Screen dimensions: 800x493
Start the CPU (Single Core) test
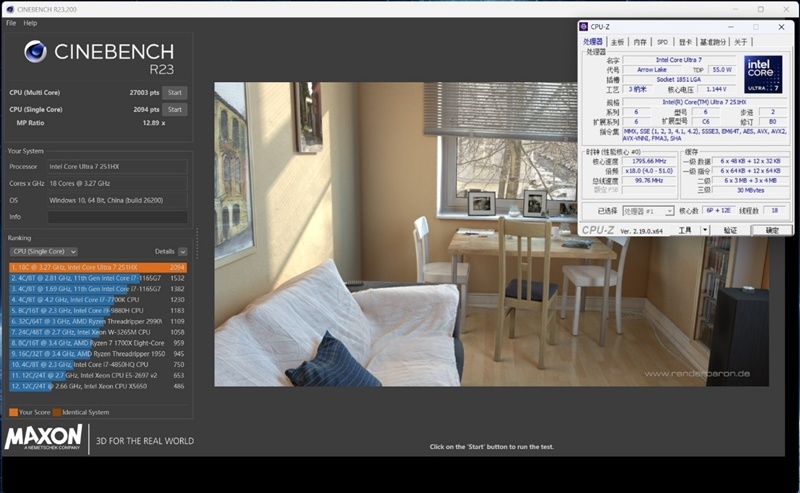pos(174,109)
